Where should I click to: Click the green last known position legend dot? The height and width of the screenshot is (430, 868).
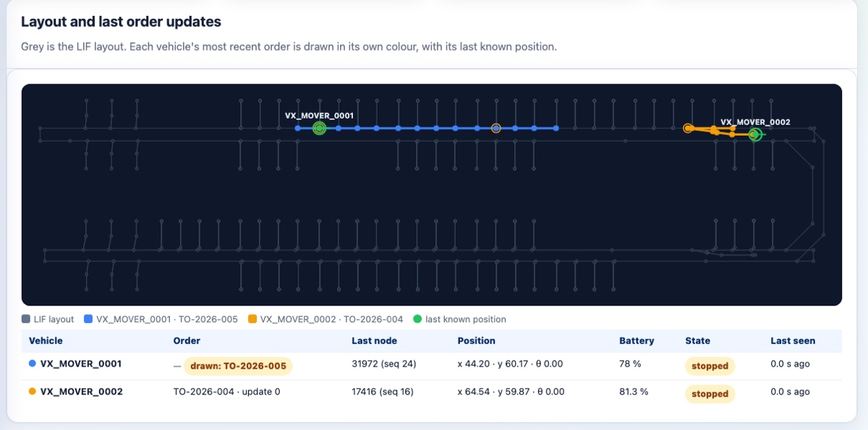point(417,319)
